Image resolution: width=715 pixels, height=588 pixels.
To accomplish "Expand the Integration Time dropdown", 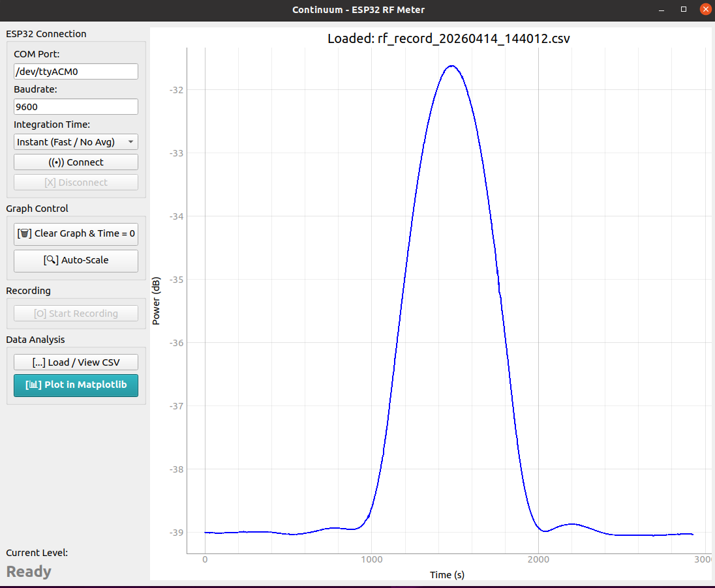I will pyautogui.click(x=76, y=142).
